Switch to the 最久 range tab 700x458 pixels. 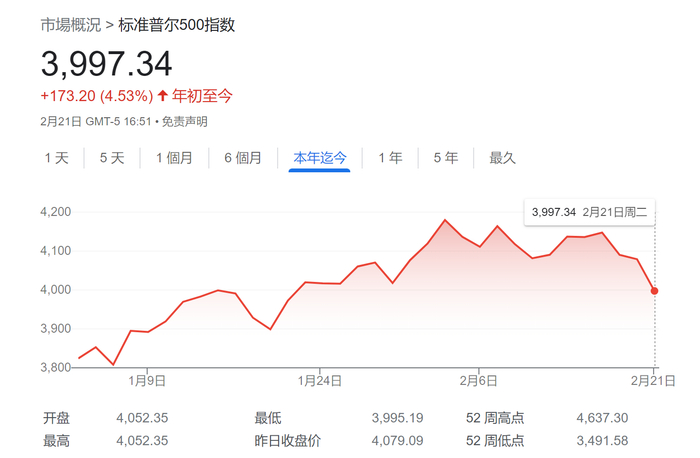click(502, 158)
